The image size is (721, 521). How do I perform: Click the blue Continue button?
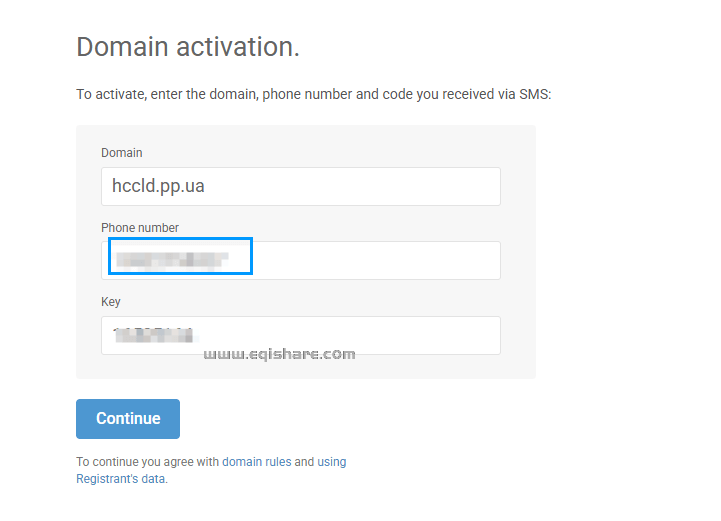tap(128, 419)
